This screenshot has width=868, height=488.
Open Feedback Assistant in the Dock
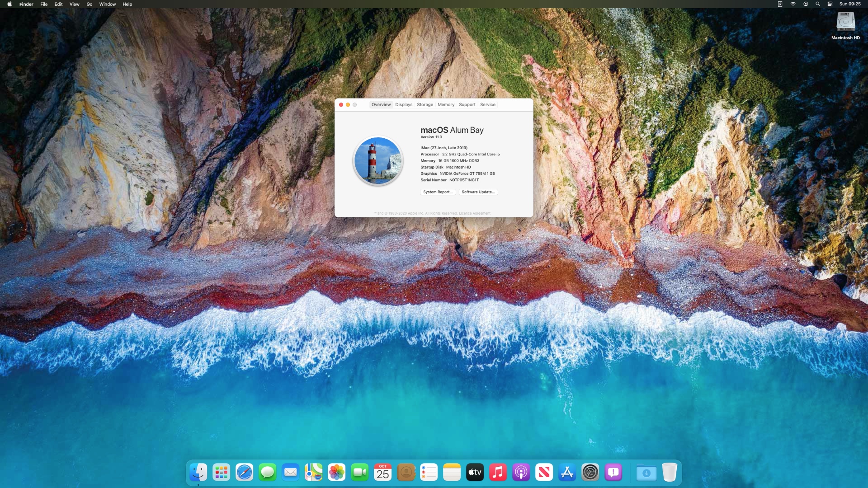(x=613, y=473)
